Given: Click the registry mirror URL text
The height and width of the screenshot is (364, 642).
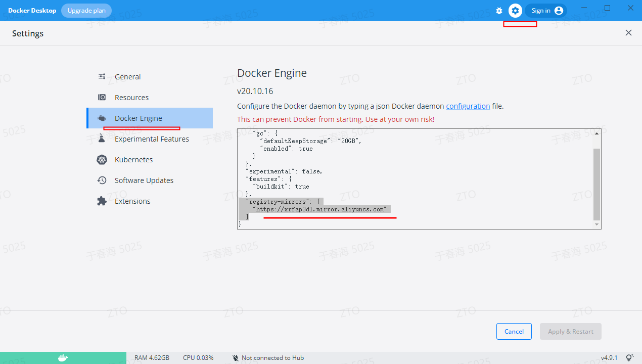Looking at the screenshot, I should [x=319, y=209].
